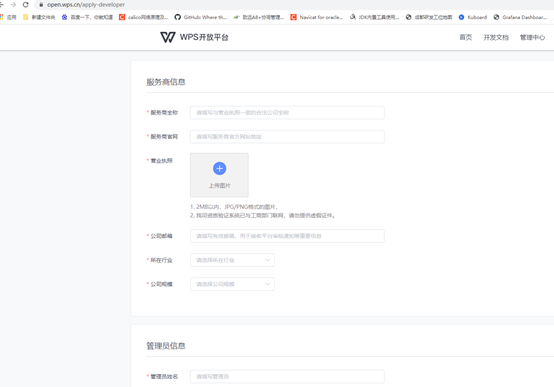
Task: Click the browser forward arrow
Action: click(x=13, y=5)
